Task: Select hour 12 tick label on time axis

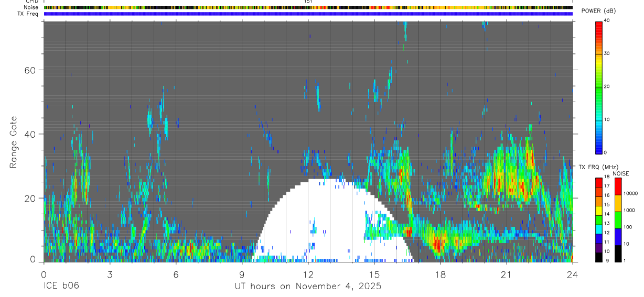Action: coord(308,275)
